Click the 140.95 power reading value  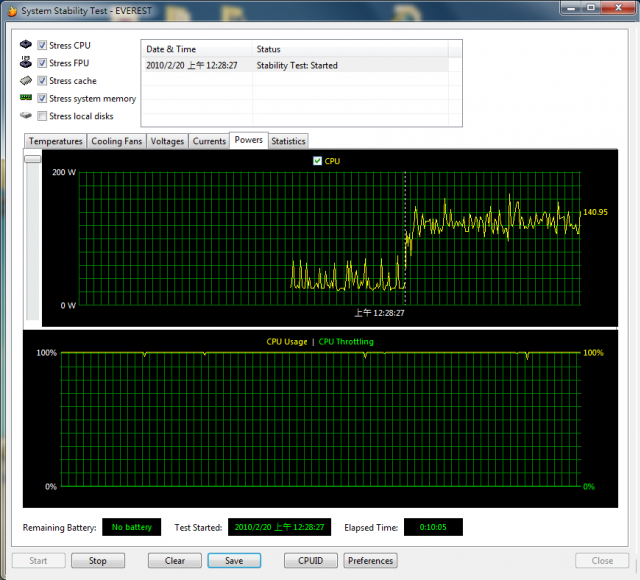click(x=595, y=212)
